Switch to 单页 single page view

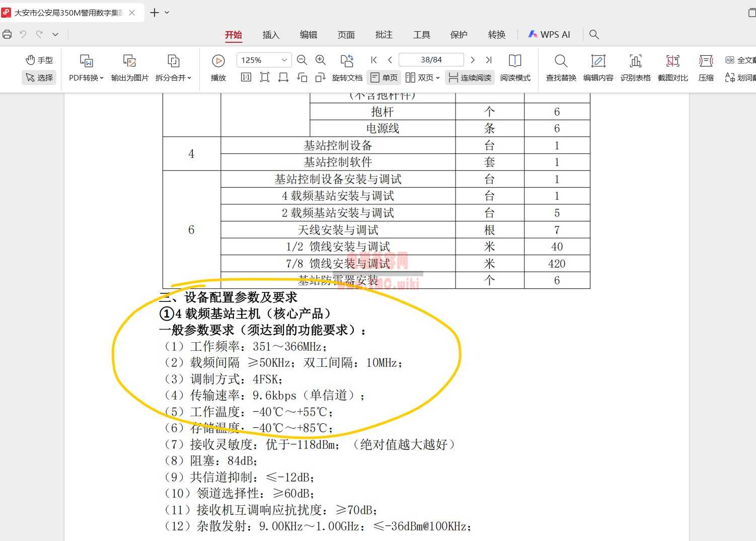(x=384, y=78)
